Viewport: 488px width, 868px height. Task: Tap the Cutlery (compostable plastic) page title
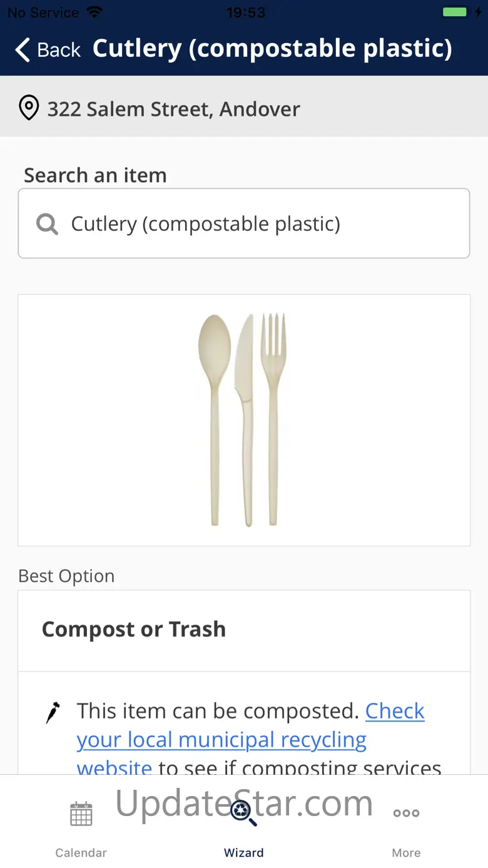pos(272,49)
